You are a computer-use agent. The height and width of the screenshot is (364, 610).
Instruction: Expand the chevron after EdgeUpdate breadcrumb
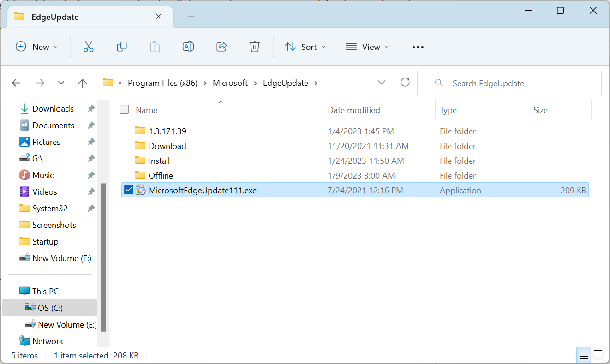316,83
